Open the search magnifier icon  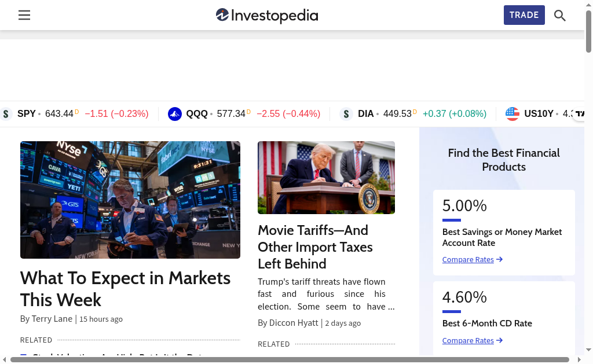click(x=560, y=16)
